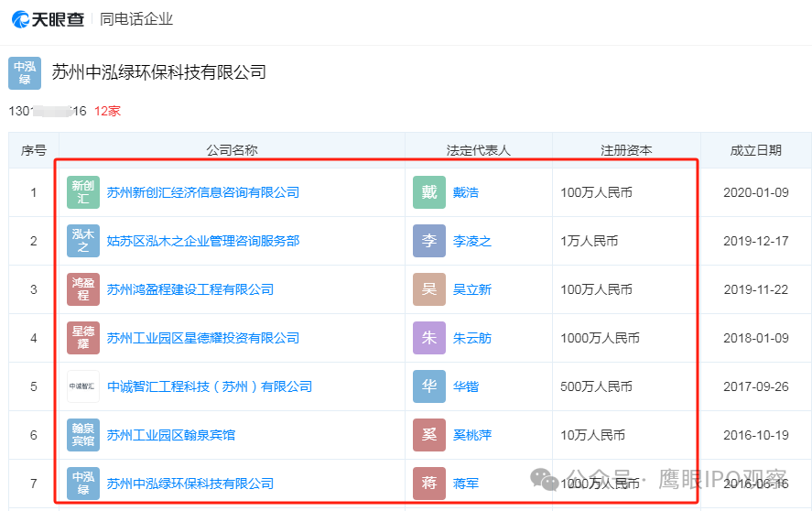The image size is (812, 511).
Task: Open 苏州新创汇经济信息咨询有限公司 link
Action: [x=203, y=192]
